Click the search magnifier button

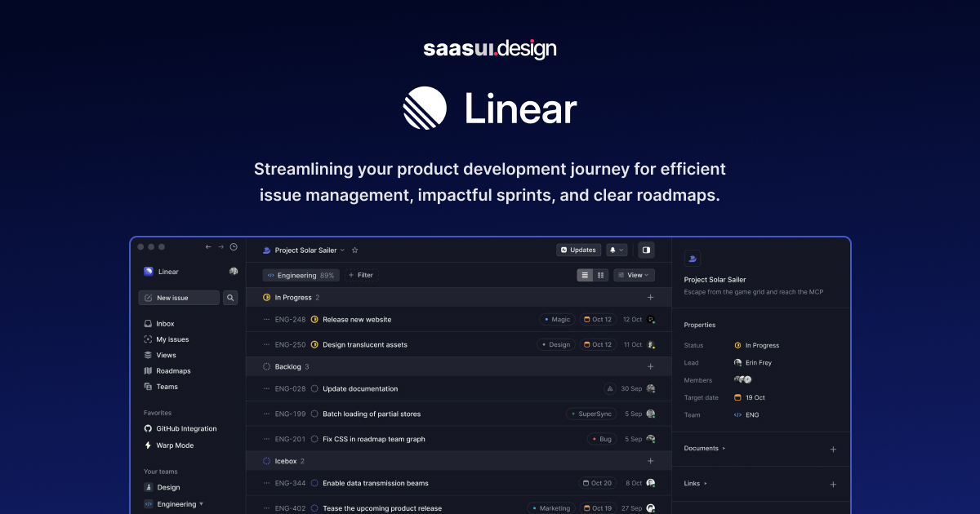pyautogui.click(x=230, y=298)
